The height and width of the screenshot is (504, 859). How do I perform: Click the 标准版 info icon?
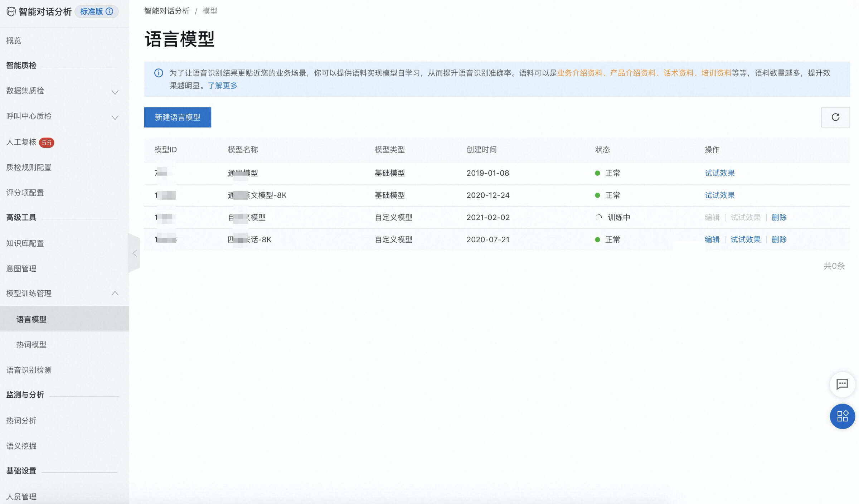tap(110, 11)
